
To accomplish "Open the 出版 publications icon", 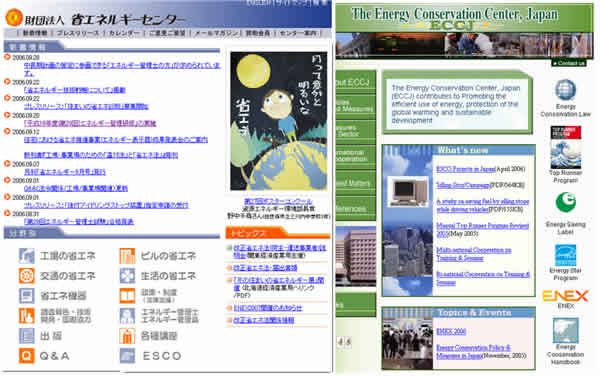I will pyautogui.click(x=26, y=336).
